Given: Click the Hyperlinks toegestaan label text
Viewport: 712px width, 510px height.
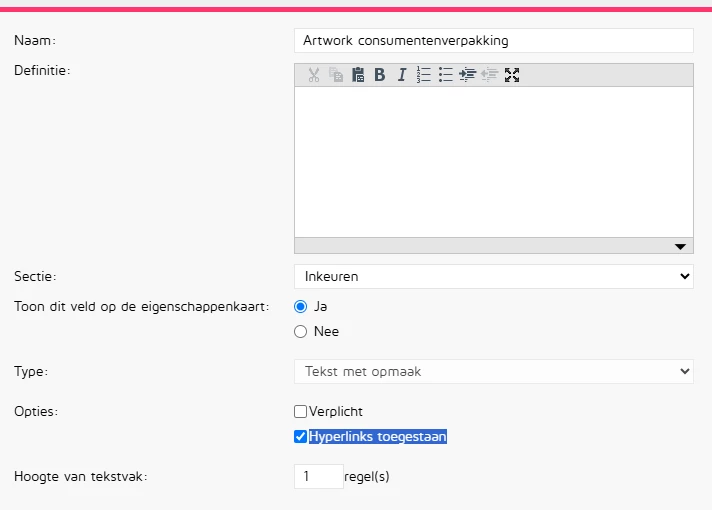Looking at the screenshot, I should click(x=378, y=436).
